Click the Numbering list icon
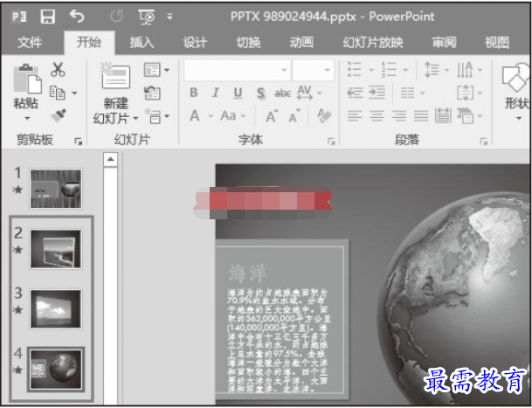Screen dimensions: 532x408 pyautogui.click(x=389, y=70)
